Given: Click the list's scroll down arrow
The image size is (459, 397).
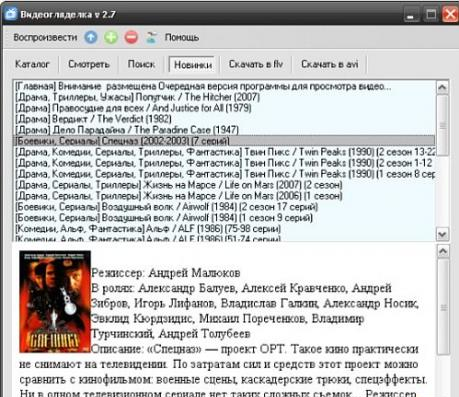Looking at the screenshot, I should (x=442, y=234).
